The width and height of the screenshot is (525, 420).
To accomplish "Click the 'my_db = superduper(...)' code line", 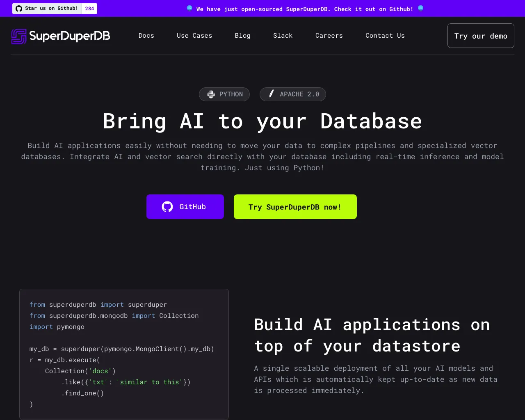I will coord(122,349).
